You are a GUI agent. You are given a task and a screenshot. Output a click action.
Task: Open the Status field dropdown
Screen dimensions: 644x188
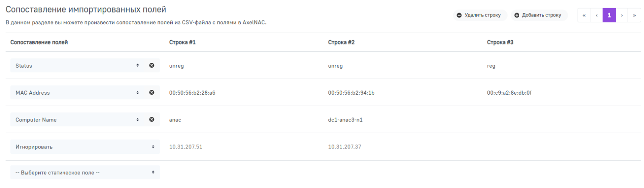(x=76, y=66)
